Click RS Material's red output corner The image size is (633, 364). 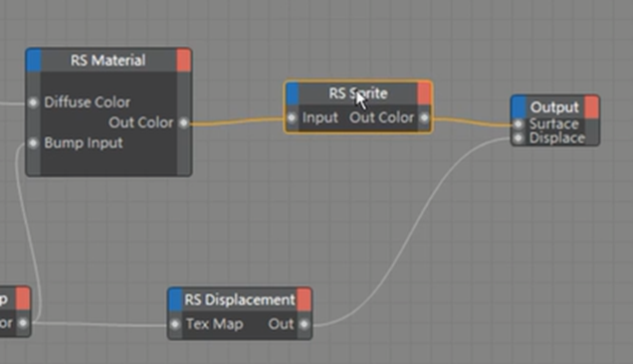point(184,60)
